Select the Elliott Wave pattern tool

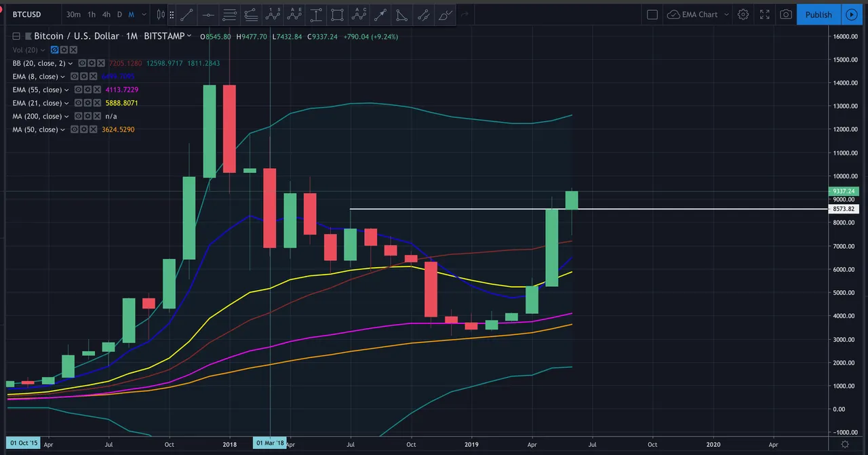[x=273, y=14]
